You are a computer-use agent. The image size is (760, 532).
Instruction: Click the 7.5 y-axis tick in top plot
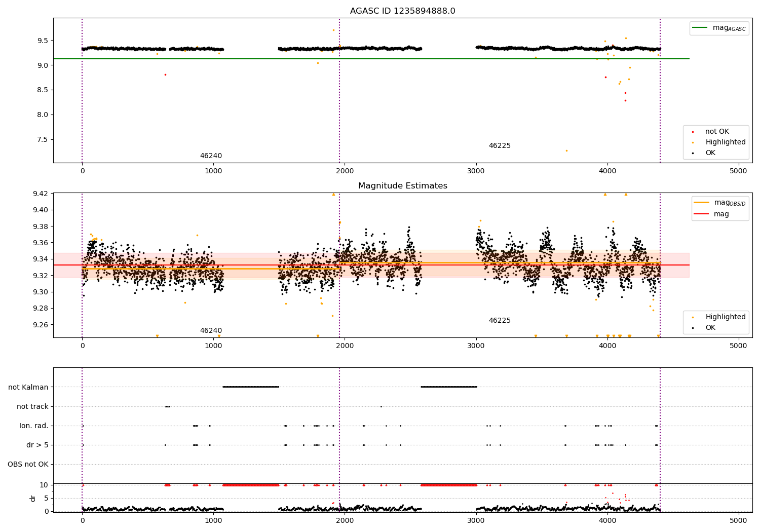pyautogui.click(x=43, y=140)
